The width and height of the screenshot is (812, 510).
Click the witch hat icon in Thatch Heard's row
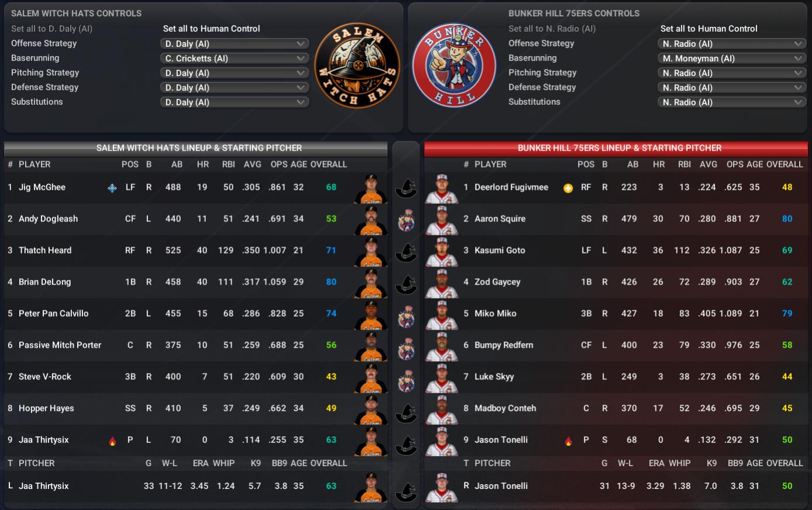pyautogui.click(x=406, y=251)
